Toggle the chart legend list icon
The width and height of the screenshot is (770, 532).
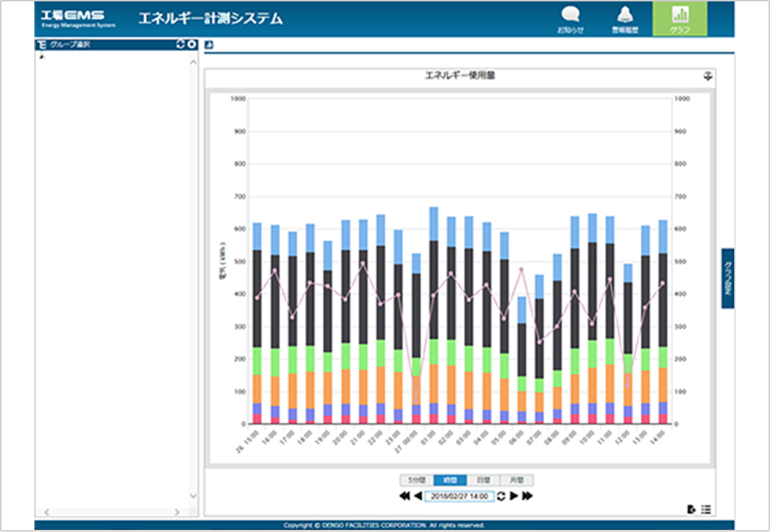706,509
